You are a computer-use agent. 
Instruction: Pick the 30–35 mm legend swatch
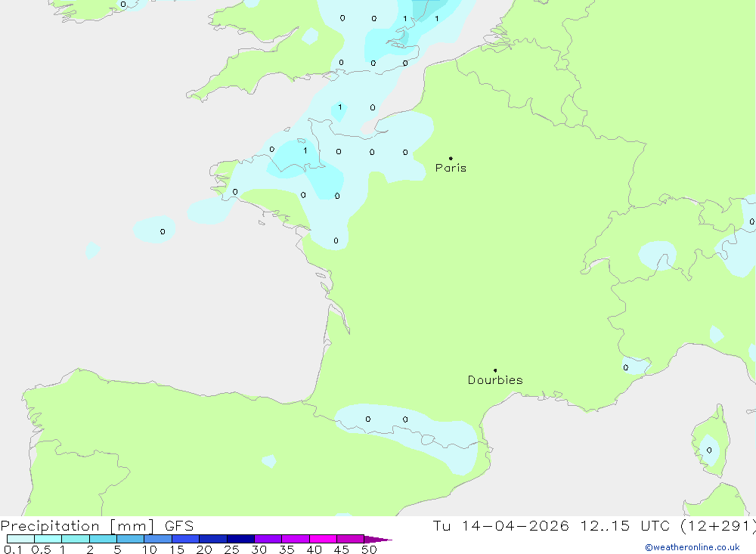click(x=268, y=539)
